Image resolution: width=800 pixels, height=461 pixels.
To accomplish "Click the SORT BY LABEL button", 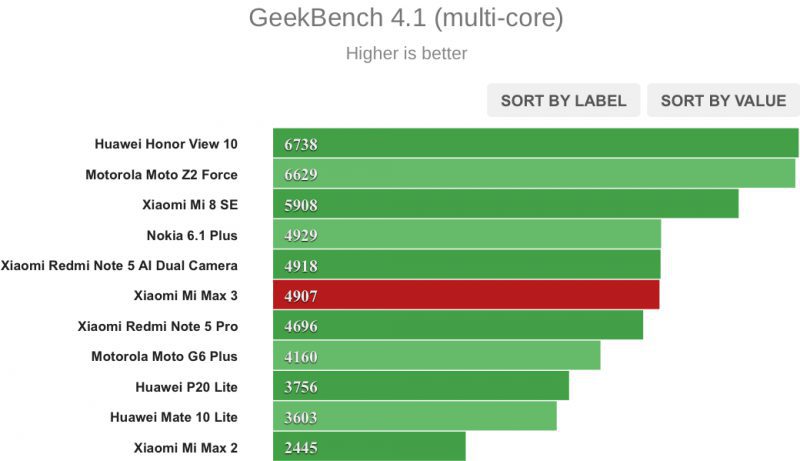I will (x=563, y=100).
